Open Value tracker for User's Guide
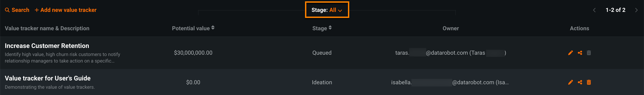 coord(47,78)
